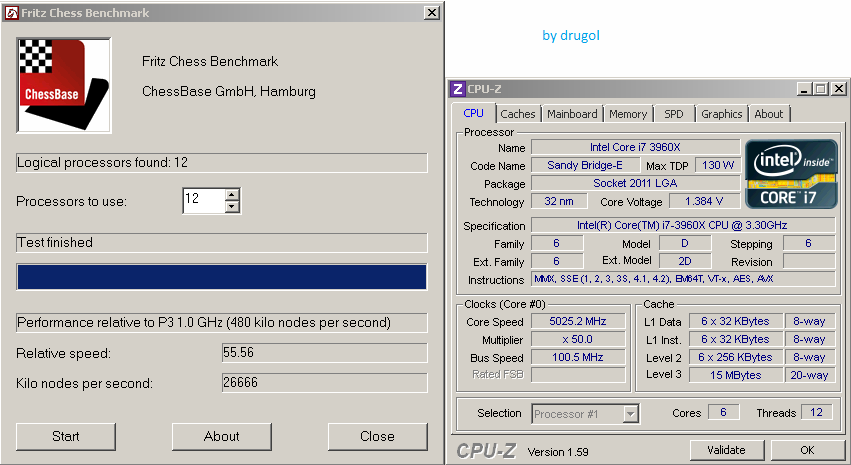The height and width of the screenshot is (465, 851).
Task: Click the technology value '32 nm'
Action: (559, 201)
